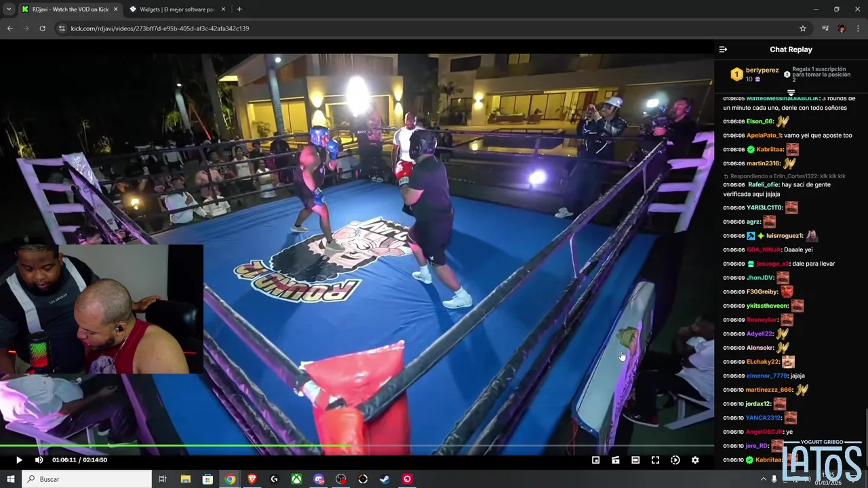868x488 pixels.
Task: Close the RDjavi Kick tab
Action: point(115,9)
